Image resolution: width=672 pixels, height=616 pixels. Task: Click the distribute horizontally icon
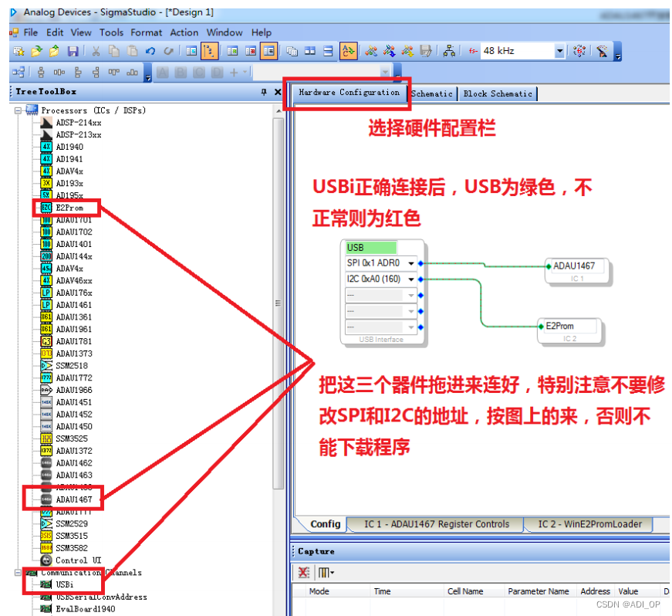pos(59,73)
